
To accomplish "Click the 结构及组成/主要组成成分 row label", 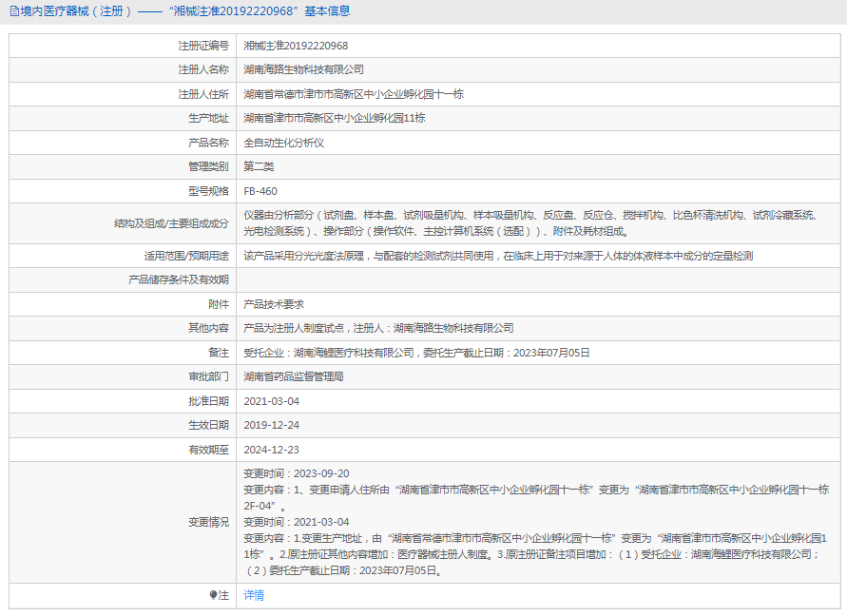I will point(170,223).
